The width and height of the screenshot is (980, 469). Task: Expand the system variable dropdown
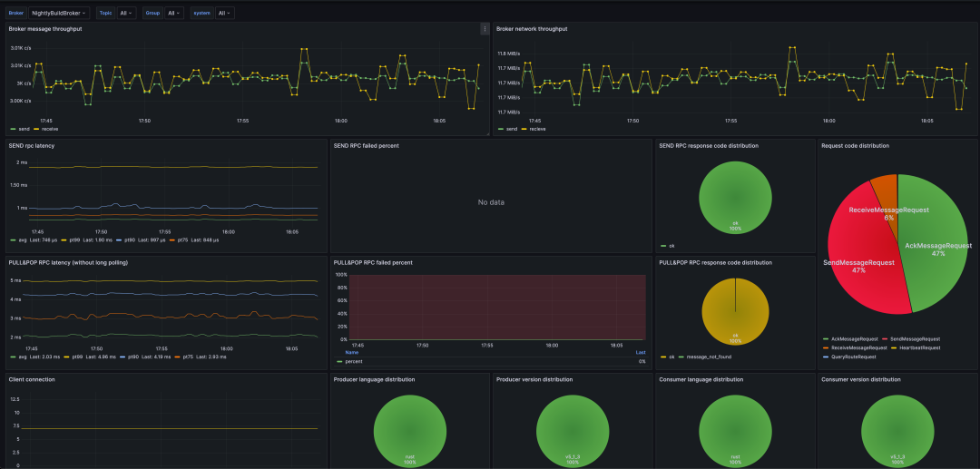pos(223,13)
